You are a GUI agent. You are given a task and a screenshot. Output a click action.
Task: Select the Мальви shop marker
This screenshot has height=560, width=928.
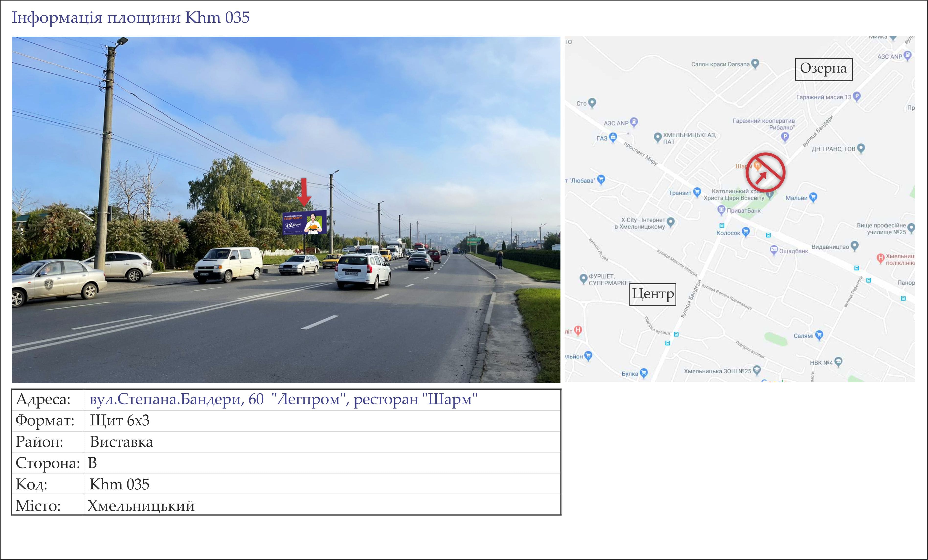click(813, 197)
